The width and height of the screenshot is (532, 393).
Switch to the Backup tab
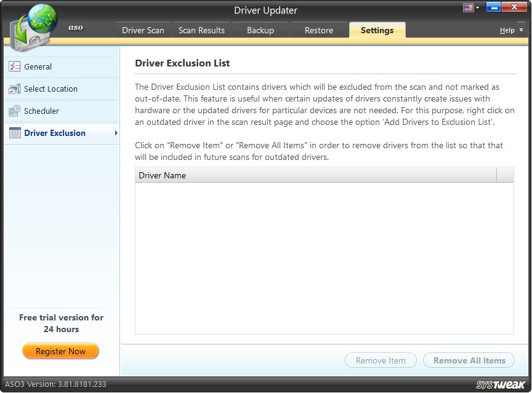pos(260,29)
